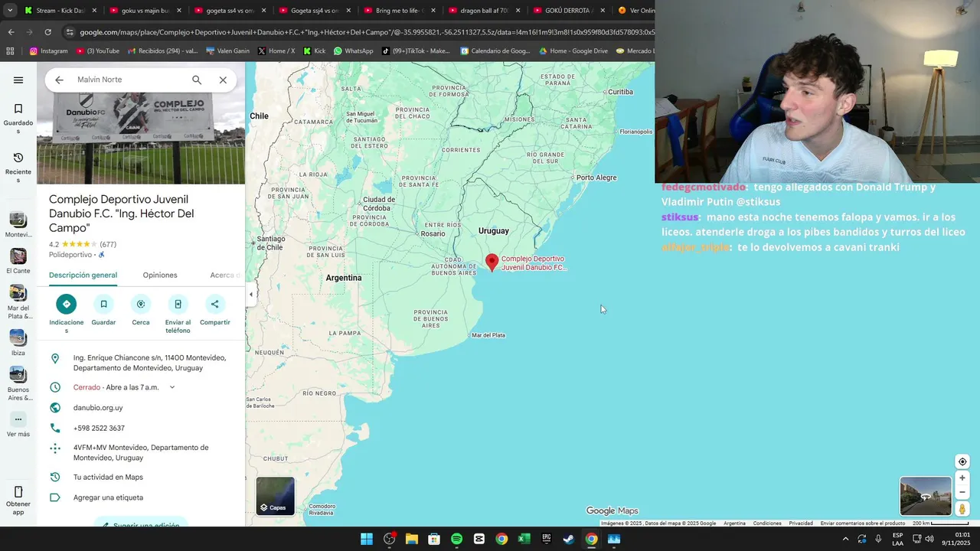The height and width of the screenshot is (551, 980).
Task: Click the Chrome back navigation arrow
Action: click(x=11, y=32)
